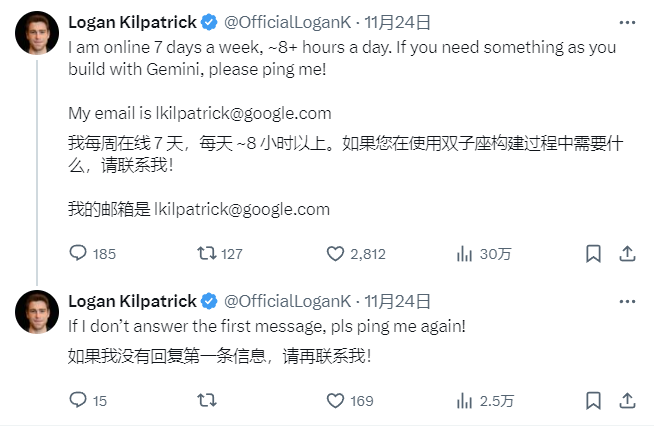
Task: Open the 11月24日 timestamp of first tweet
Action: coord(397,23)
